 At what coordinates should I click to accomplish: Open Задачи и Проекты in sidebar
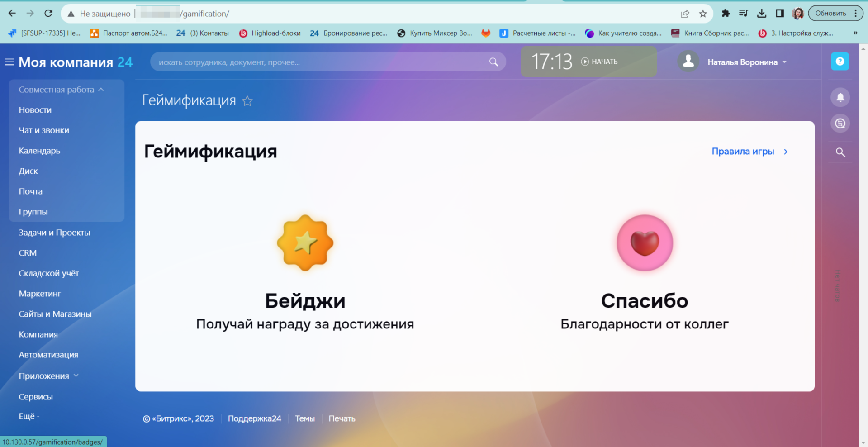pyautogui.click(x=54, y=233)
